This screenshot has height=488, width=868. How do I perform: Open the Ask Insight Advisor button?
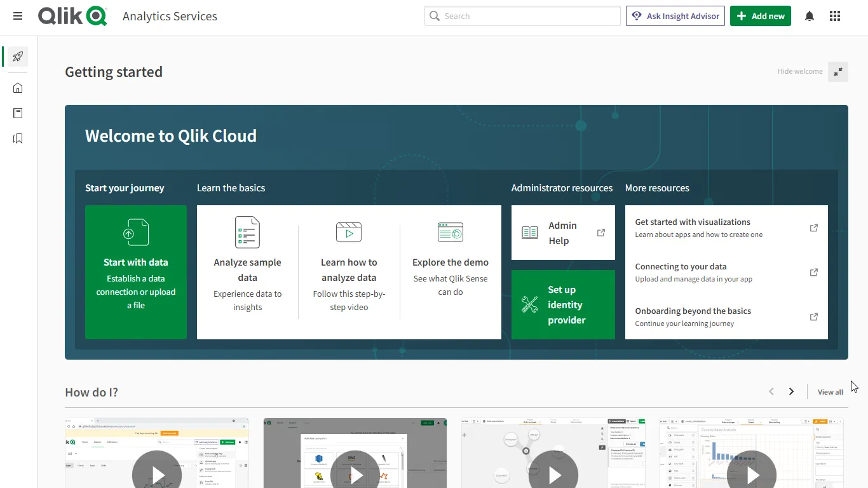click(x=675, y=16)
